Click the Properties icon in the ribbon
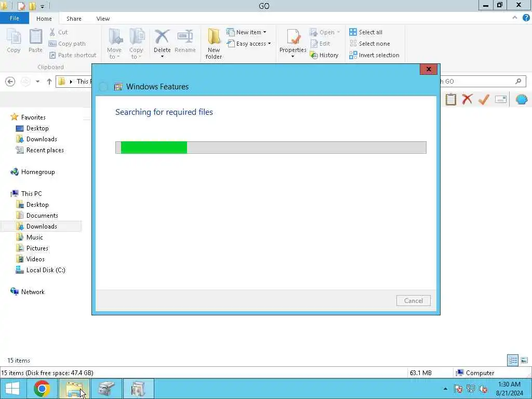Screen dimensions: 532x399 pyautogui.click(x=293, y=41)
